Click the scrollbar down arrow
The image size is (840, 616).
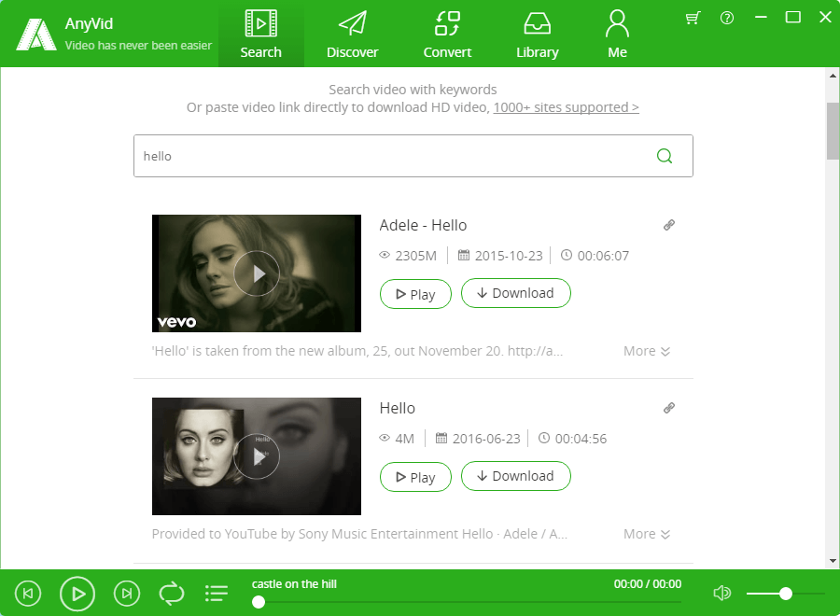tap(833, 561)
